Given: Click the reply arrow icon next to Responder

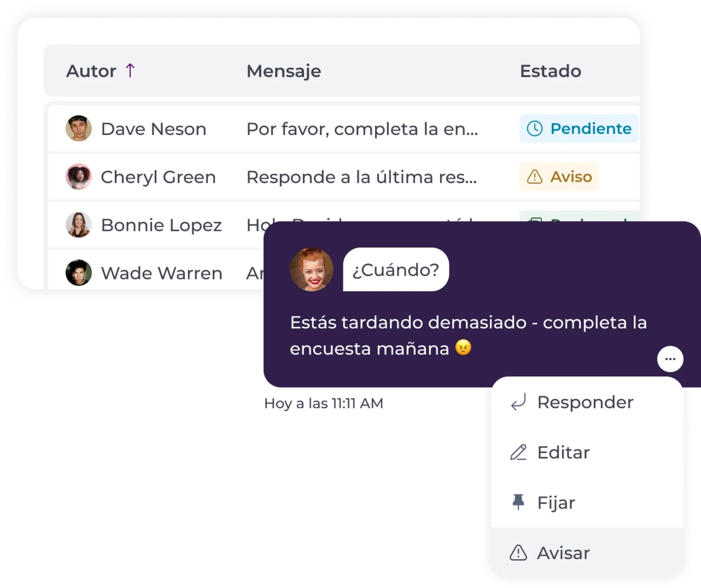Looking at the screenshot, I should [518, 402].
